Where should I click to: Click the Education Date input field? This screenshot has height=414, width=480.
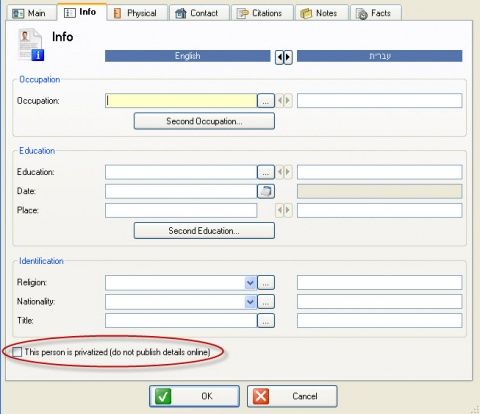pyautogui.click(x=181, y=191)
